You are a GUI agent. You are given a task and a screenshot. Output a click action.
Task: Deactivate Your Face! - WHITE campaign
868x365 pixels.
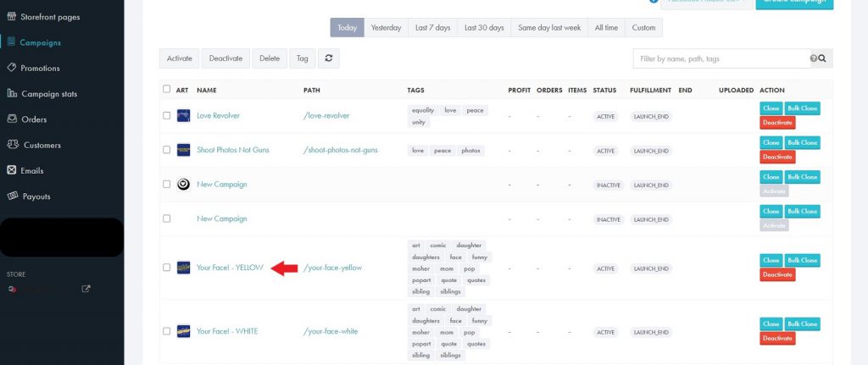[777, 339]
